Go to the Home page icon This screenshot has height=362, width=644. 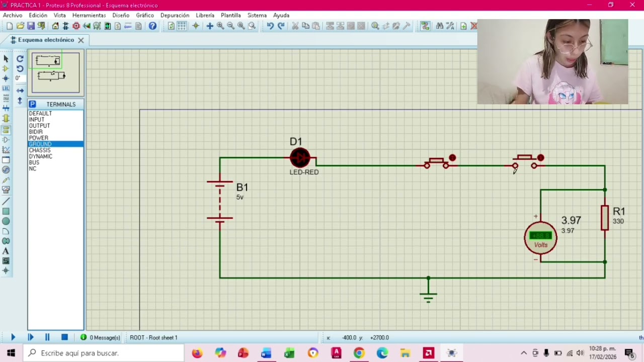[x=55, y=26]
